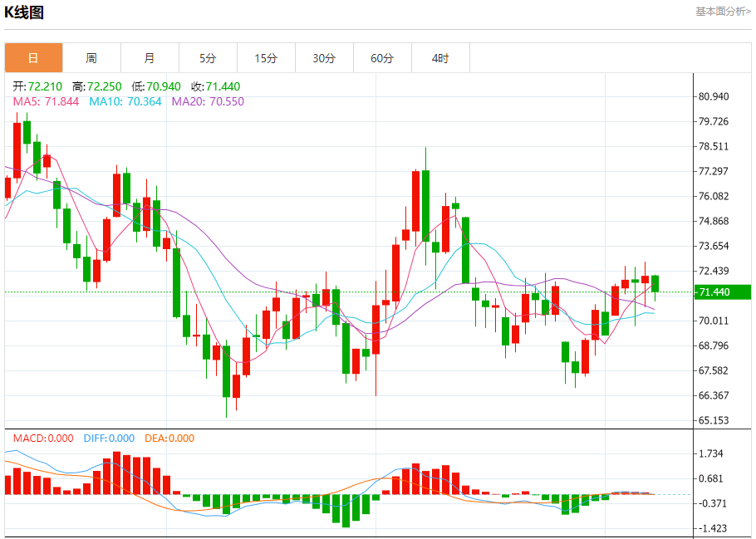Click the K线图 heading
Image resolution: width=756 pixels, height=539 pixels.
pyautogui.click(x=24, y=12)
